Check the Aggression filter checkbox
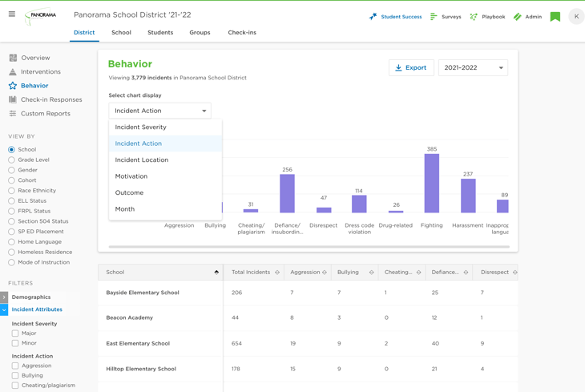The image size is (585, 392). click(x=15, y=366)
